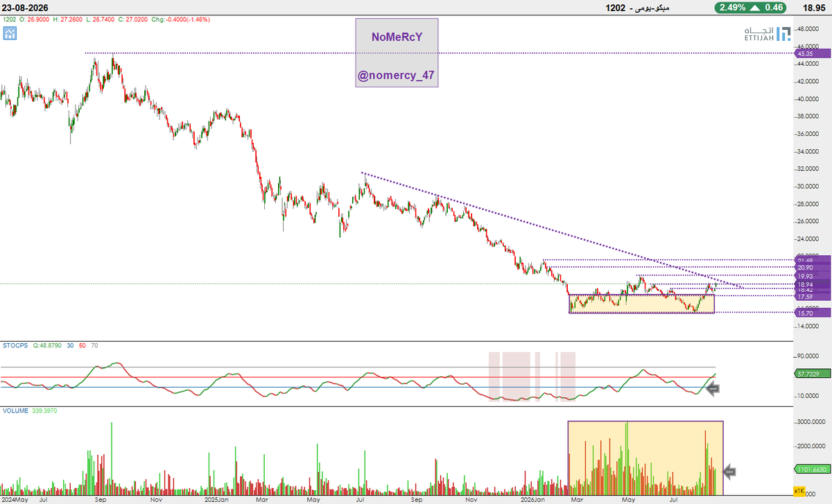This screenshot has width=832, height=504.
Task: Click the 2026Jan label on time axis
Action: tap(532, 498)
